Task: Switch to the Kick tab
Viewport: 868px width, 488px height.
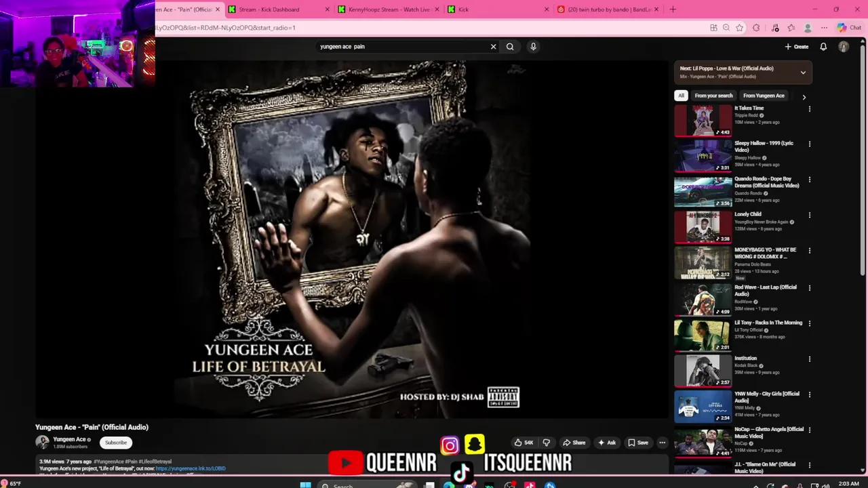Action: click(498, 9)
